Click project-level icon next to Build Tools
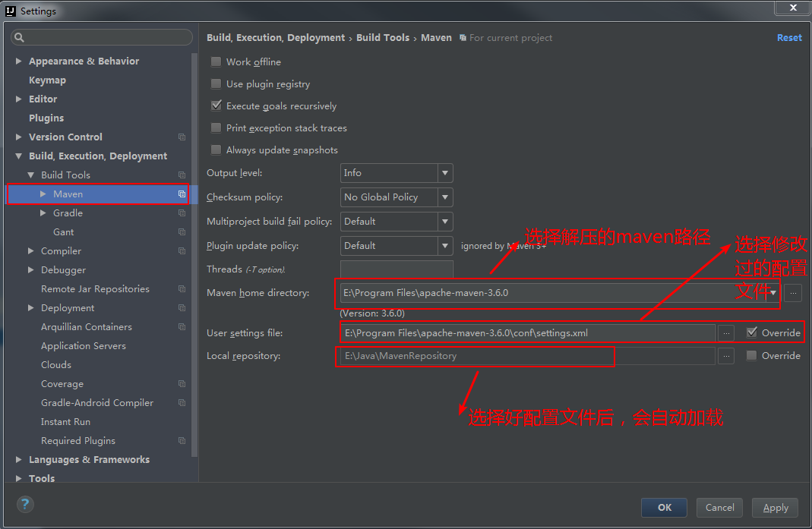This screenshot has width=812, height=529. tap(182, 175)
